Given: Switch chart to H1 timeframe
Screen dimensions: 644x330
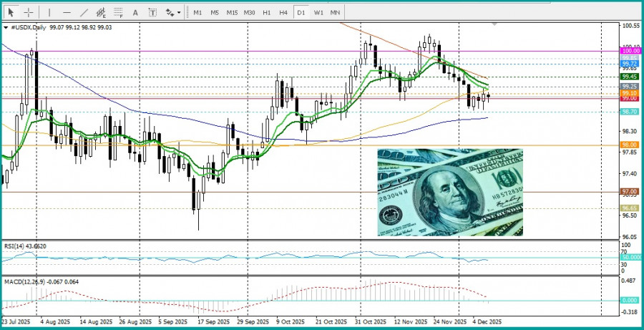Looking at the screenshot, I should [267, 13].
